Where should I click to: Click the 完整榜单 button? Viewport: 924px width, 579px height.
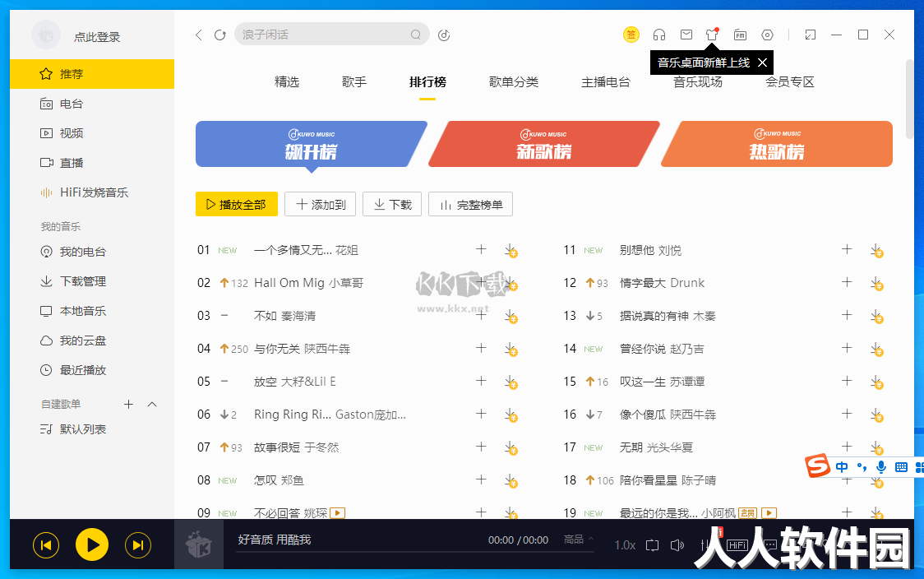point(470,204)
